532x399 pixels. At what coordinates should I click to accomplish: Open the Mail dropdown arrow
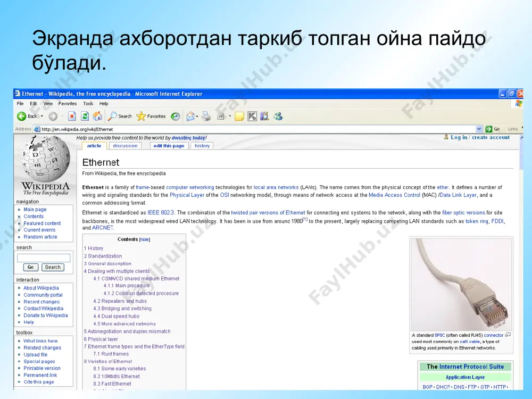[x=197, y=117]
